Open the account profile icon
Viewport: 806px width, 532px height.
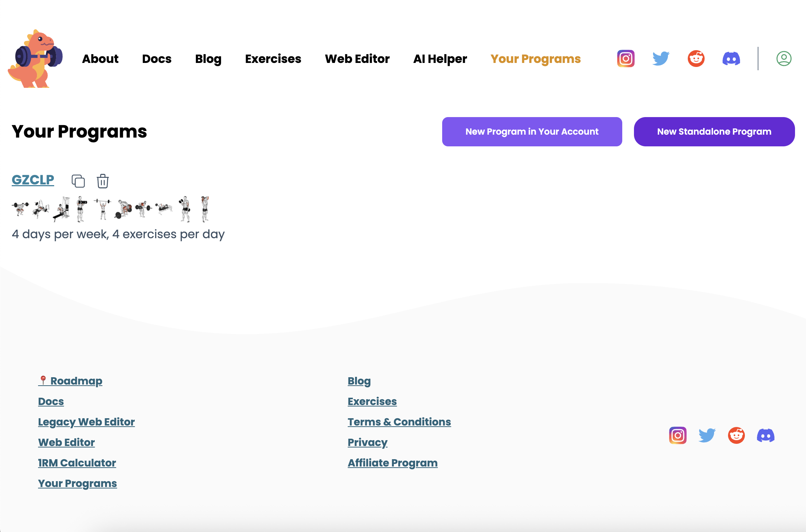click(x=783, y=59)
